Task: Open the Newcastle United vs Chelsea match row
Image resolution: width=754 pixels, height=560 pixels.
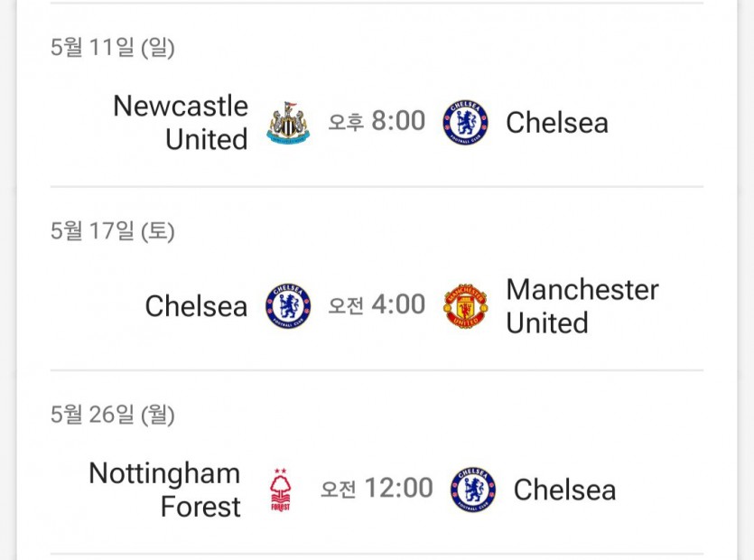Action: (377, 123)
